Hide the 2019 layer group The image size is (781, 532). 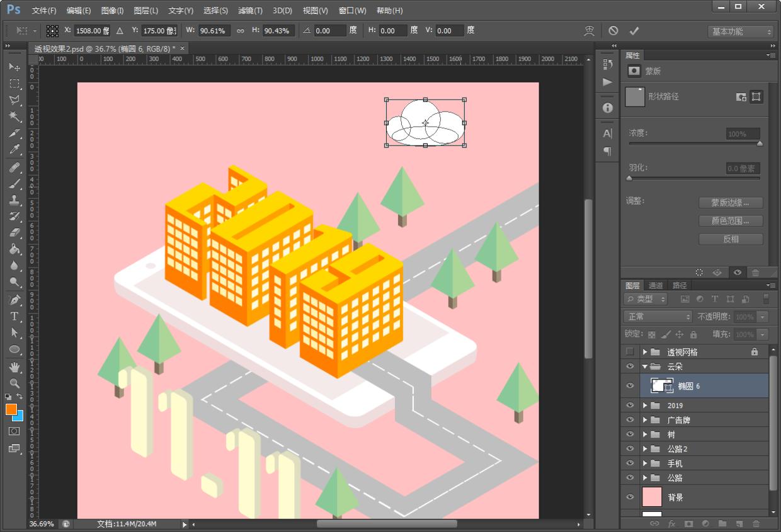pos(630,405)
